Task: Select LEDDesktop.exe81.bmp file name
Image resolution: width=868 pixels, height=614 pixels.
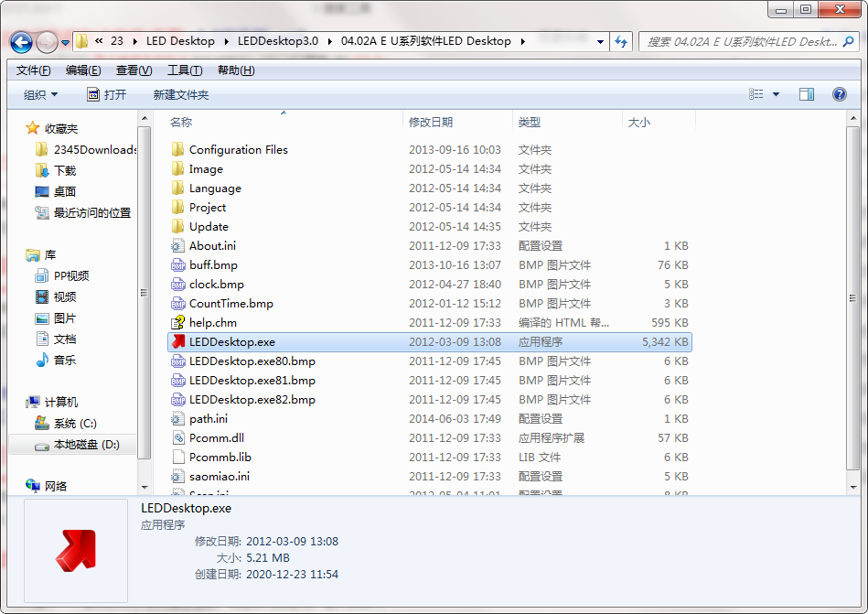Action: pos(252,381)
